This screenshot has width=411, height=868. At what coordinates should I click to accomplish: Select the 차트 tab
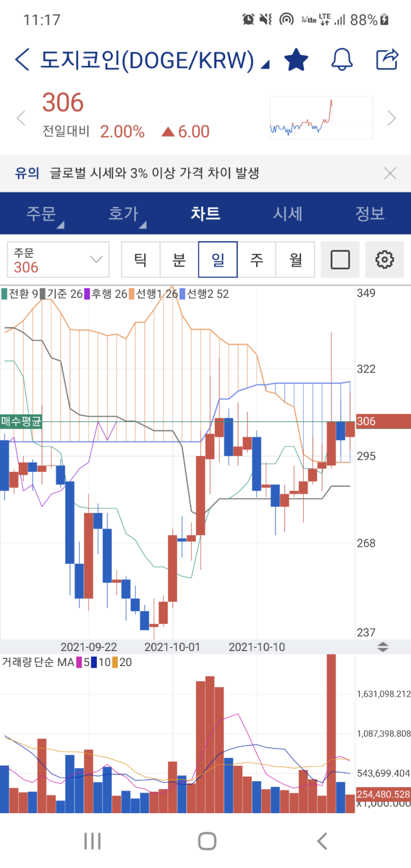coord(205,214)
